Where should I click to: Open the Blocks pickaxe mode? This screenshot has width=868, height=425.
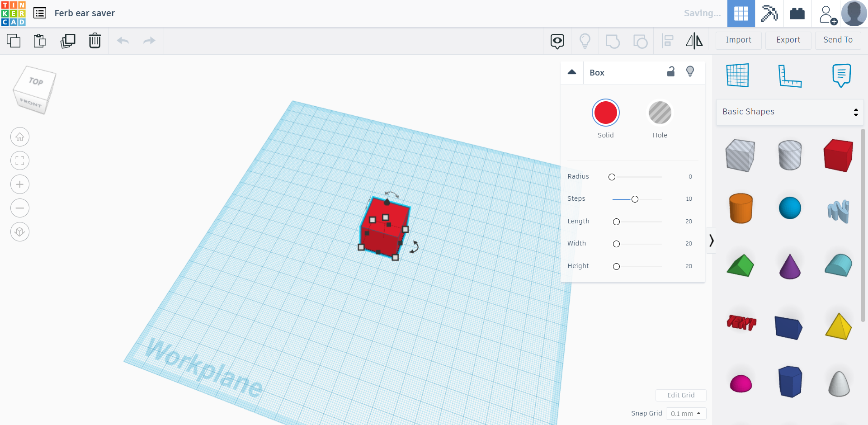pyautogui.click(x=769, y=14)
